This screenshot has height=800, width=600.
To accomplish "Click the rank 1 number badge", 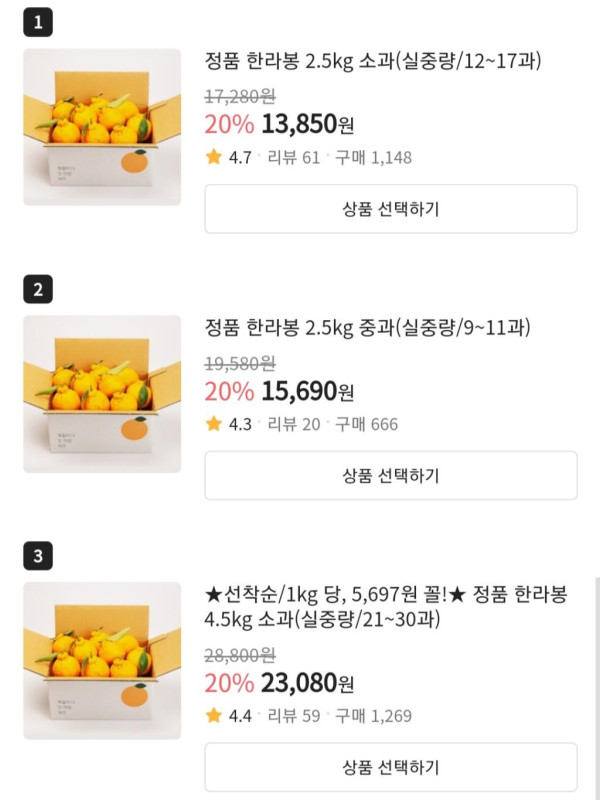I will click(38, 24).
